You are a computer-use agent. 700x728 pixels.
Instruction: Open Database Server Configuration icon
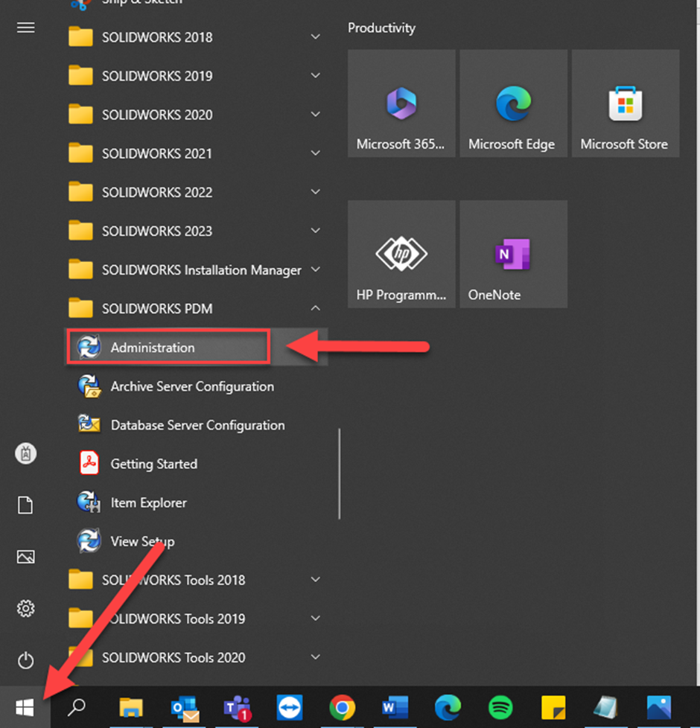click(x=89, y=424)
